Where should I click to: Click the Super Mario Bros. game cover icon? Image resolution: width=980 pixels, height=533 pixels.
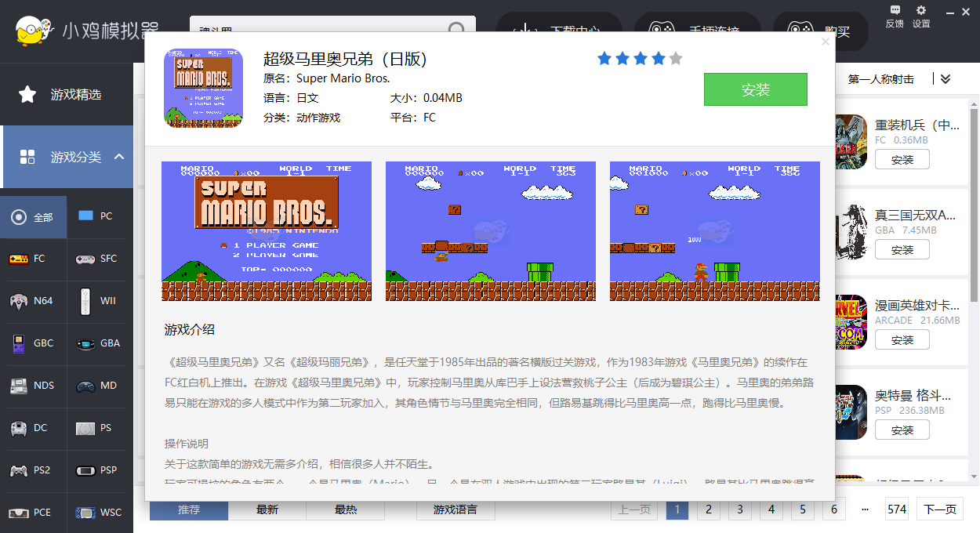(203, 88)
